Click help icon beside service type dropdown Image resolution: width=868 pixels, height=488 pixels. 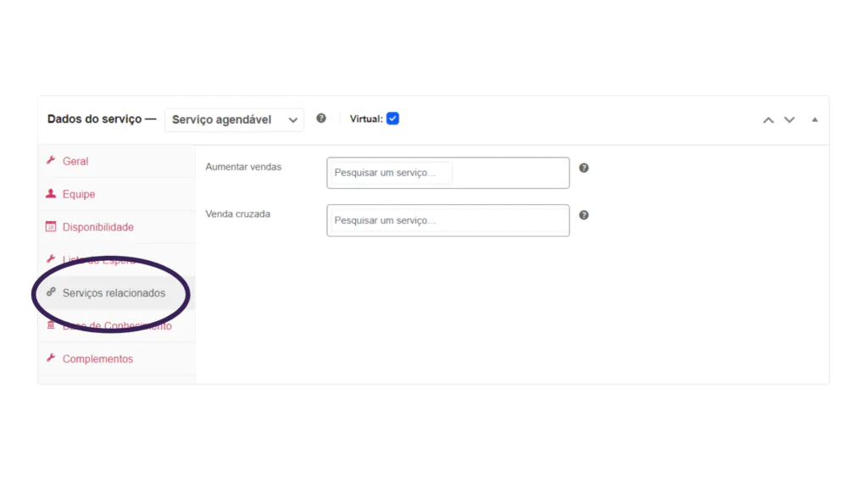coord(321,119)
